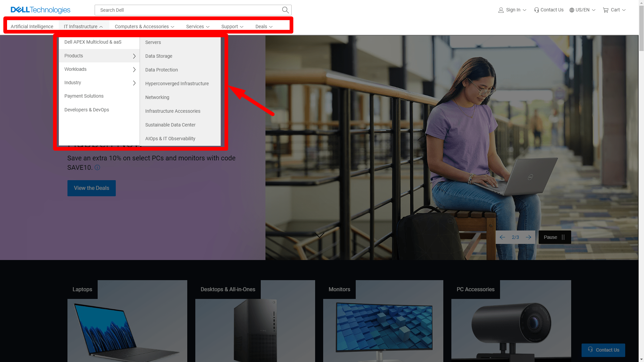The width and height of the screenshot is (644, 362).
Task: Click the Dell Technologies logo
Action: point(40,10)
